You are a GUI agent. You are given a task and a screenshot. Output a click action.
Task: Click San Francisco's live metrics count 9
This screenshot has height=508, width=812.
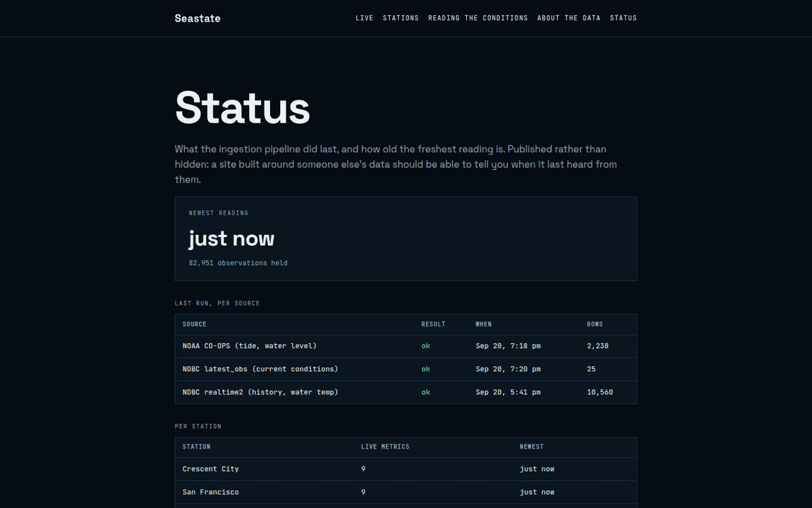363,492
